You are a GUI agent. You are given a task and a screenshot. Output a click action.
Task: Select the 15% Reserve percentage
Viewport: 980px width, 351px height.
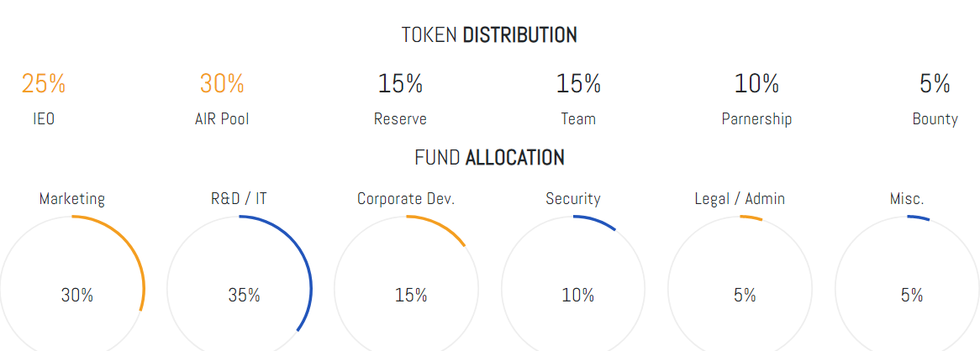400,84
